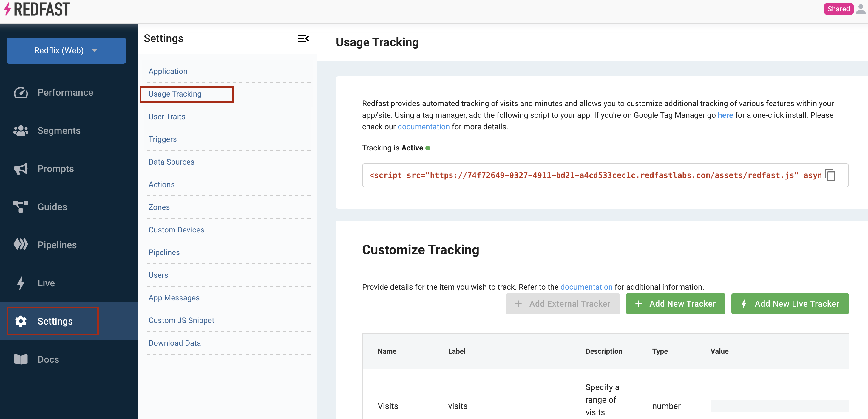Open Performance in the sidebar

click(x=65, y=92)
